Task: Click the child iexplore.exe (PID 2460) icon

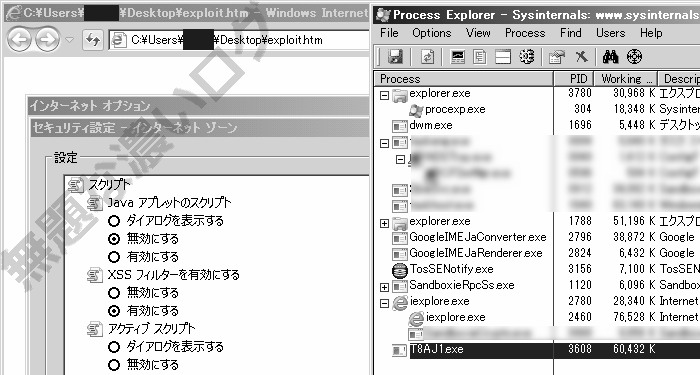Action: click(x=416, y=318)
